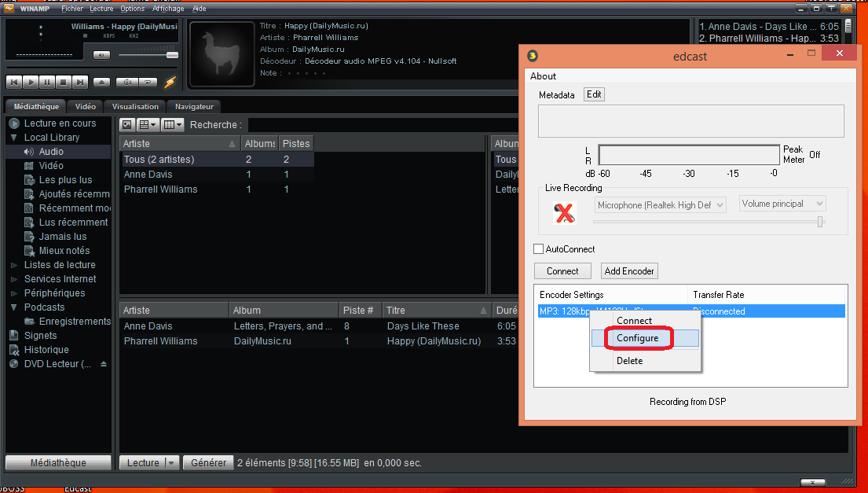
Task: Click the icon beside Récemment modifiés
Action: point(29,208)
